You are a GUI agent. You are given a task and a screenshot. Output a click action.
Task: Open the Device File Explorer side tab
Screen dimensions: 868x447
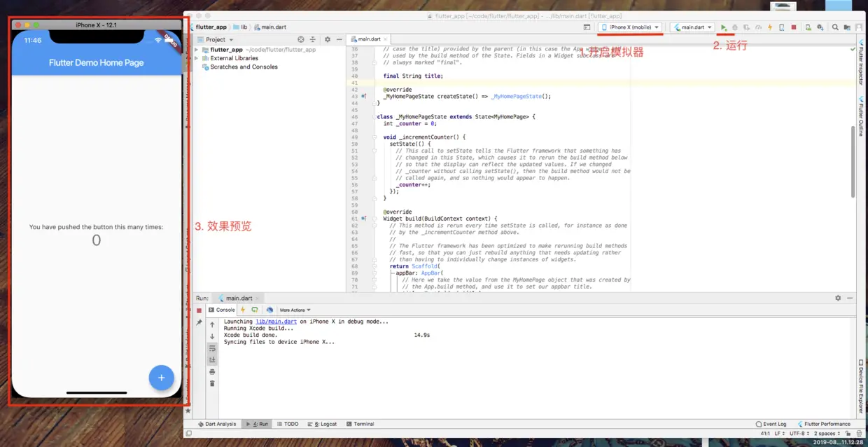862,387
